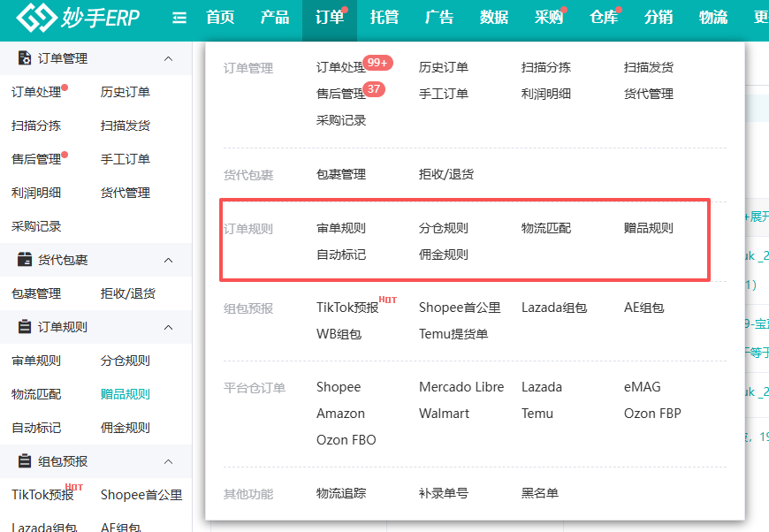
Task: Open the 数据 menu in top navigation
Action: (x=494, y=19)
